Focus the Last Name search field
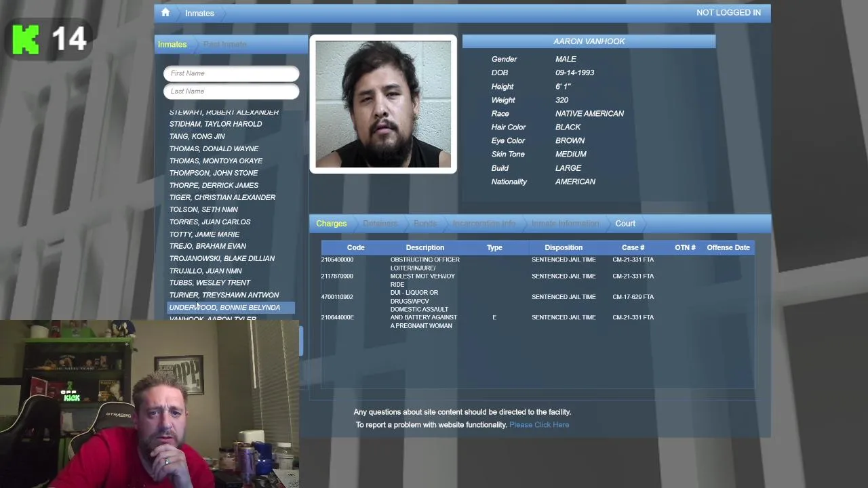 point(231,91)
